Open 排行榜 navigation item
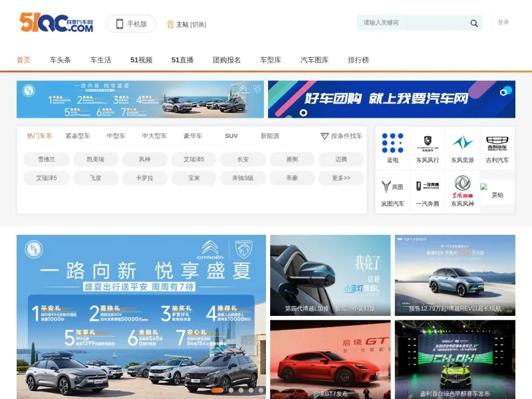Image resolution: width=532 pixels, height=399 pixels. click(358, 60)
